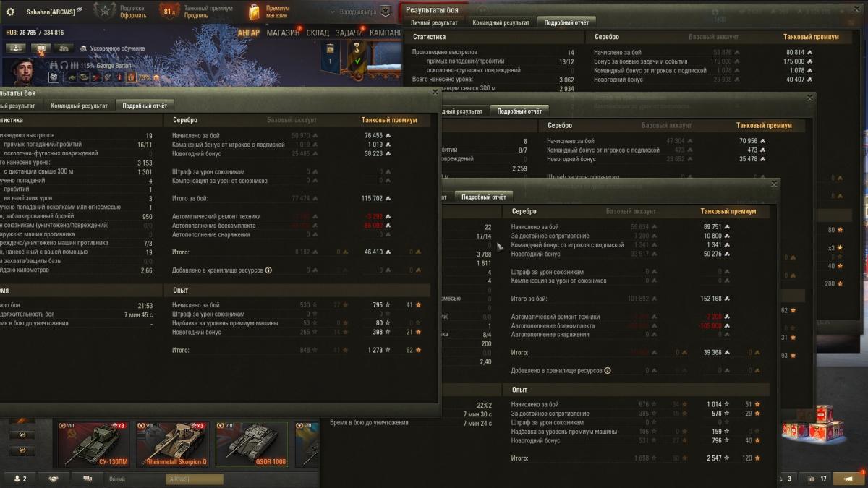Select Подробный отчёт tab in top-right window
Image resolution: width=868 pixels, height=488 pixels.
click(567, 22)
